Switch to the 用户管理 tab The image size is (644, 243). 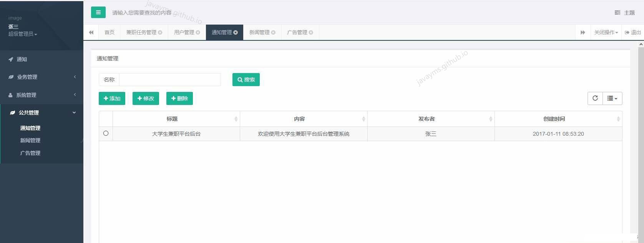[184, 32]
